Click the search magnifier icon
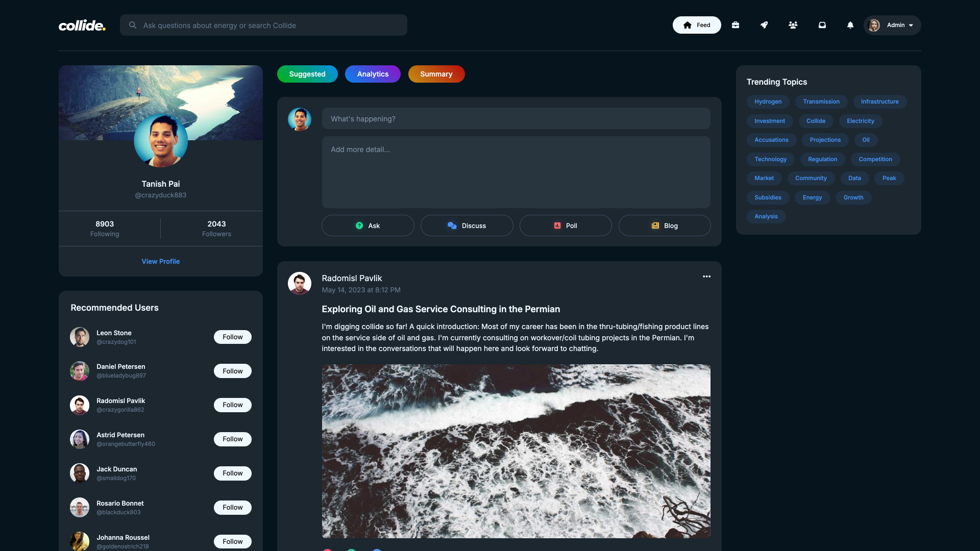980x551 pixels. (133, 25)
